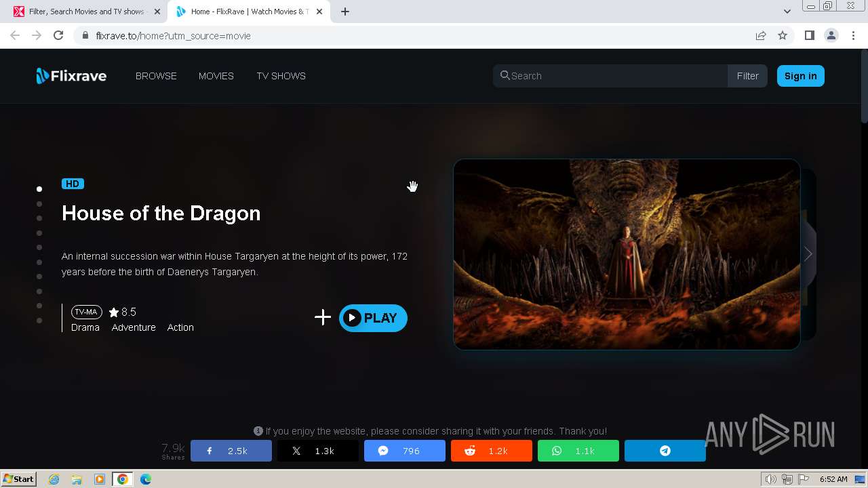Click the Chrome taskbar icon
Viewport: 868px width, 488px height.
coord(123,479)
